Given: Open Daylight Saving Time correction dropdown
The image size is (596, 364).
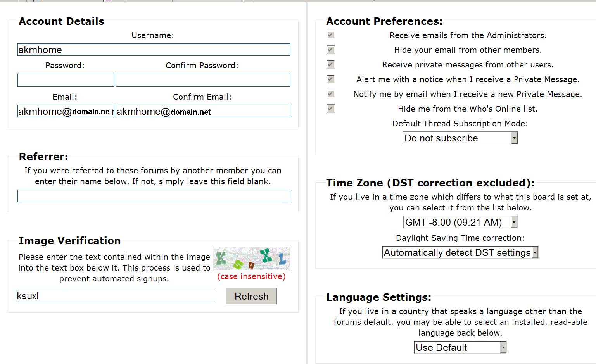Looking at the screenshot, I should point(460,253).
